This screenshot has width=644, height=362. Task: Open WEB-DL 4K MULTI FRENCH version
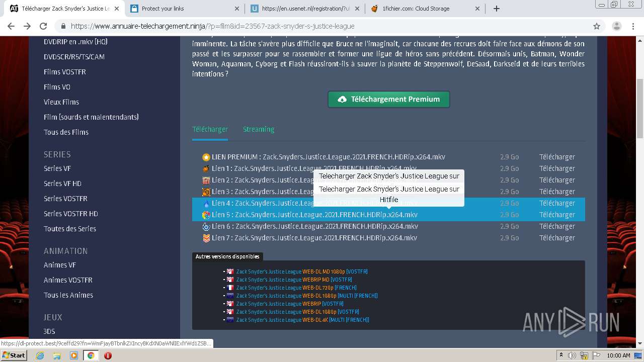pos(303,320)
